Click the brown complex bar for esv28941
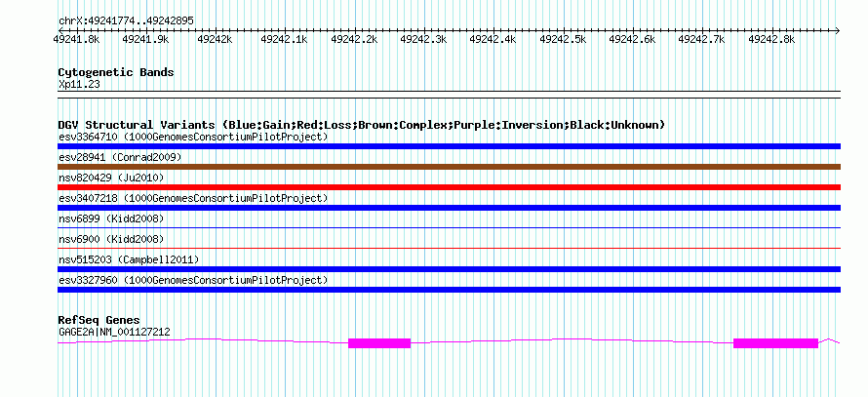Viewport: 868px width, 397px height. (449, 167)
